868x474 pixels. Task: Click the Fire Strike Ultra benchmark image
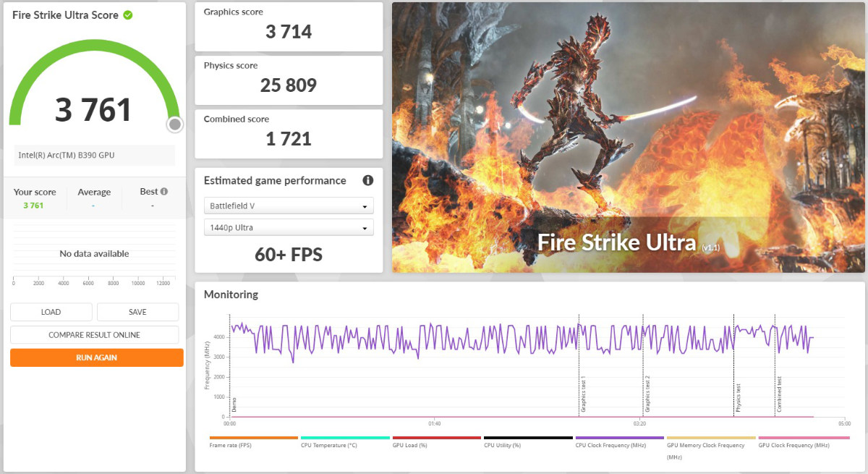coord(628,137)
